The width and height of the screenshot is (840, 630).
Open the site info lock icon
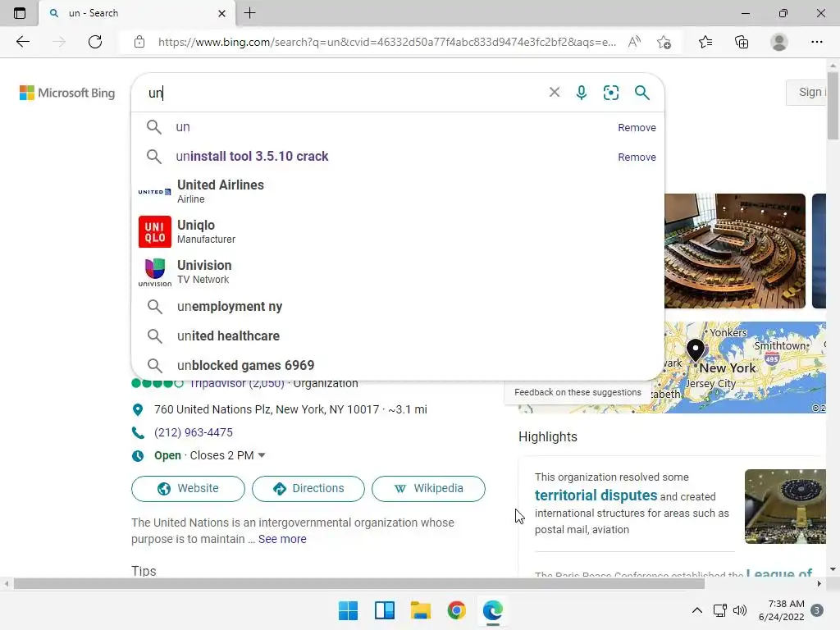139,42
